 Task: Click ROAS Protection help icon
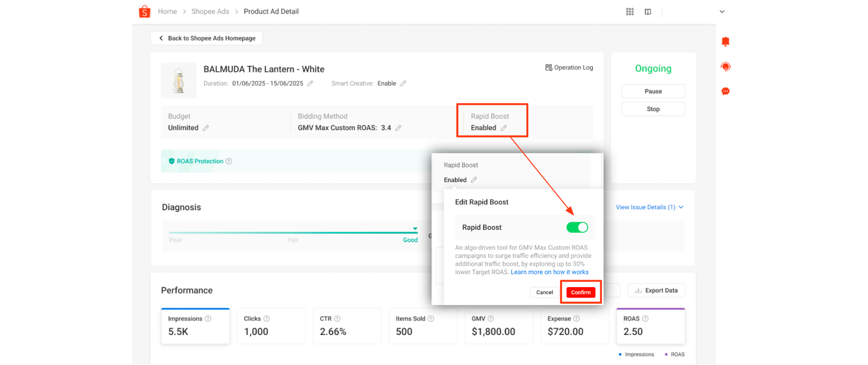click(229, 161)
